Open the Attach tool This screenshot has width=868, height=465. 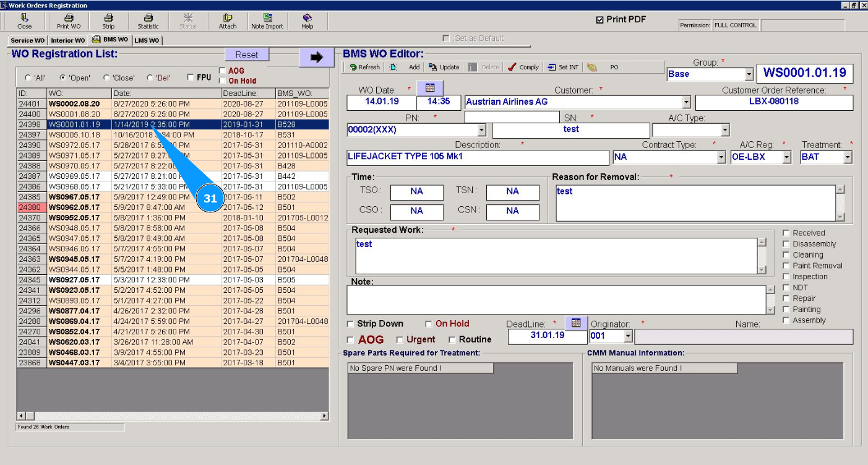coord(228,21)
